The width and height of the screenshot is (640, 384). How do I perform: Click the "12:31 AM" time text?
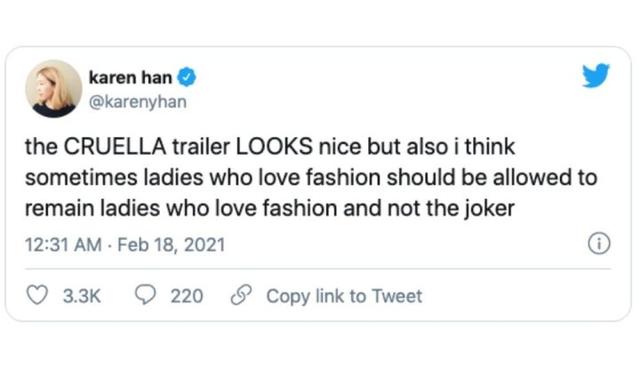[x=63, y=245]
